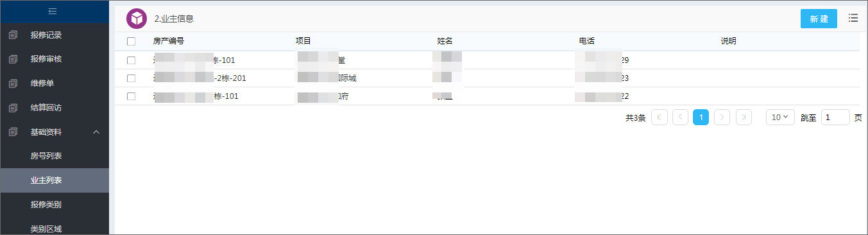Go to first page arrow
This screenshot has height=235, width=868.
pos(659,118)
